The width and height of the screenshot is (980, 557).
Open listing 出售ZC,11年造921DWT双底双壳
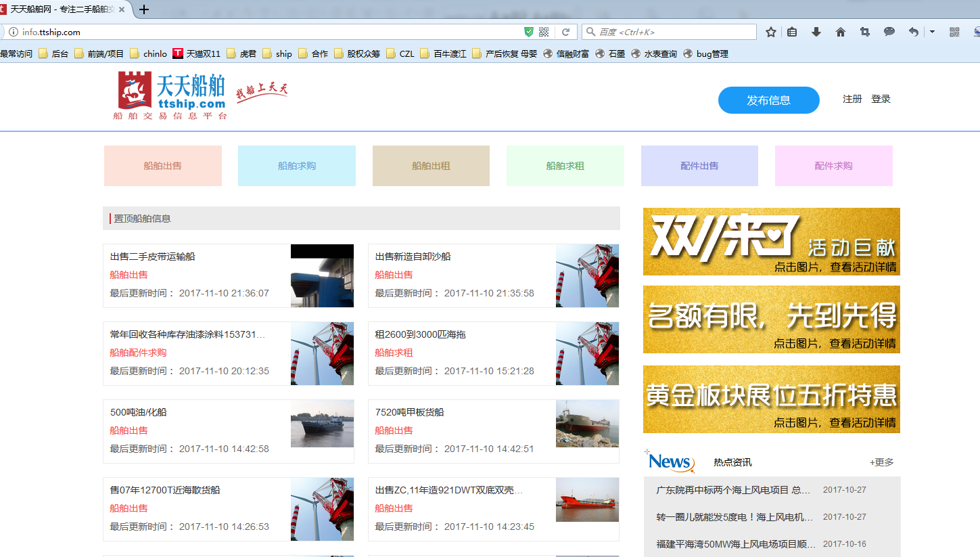[449, 490]
